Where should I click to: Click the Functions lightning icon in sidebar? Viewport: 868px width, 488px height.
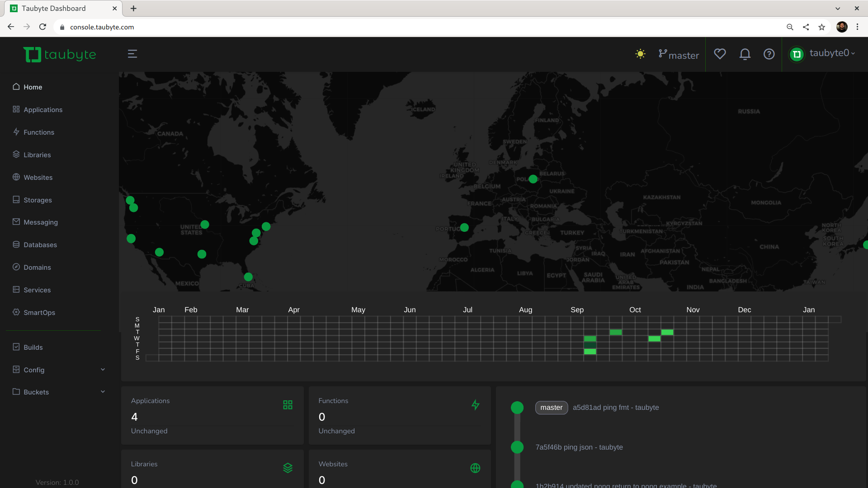(x=16, y=132)
